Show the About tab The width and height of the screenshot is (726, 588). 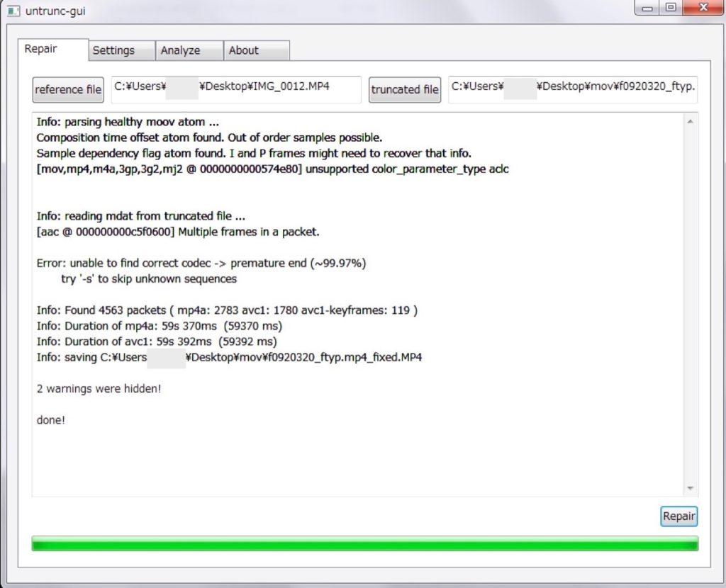[x=244, y=50]
